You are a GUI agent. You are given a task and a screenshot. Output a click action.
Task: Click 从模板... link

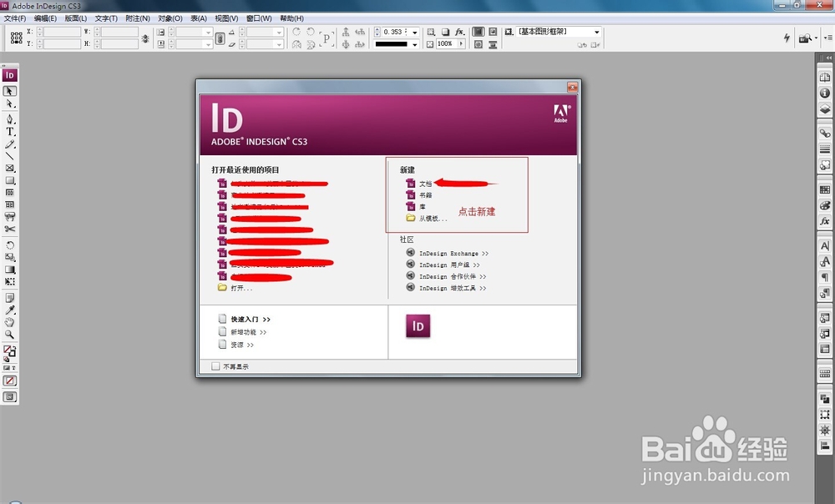[x=433, y=218]
